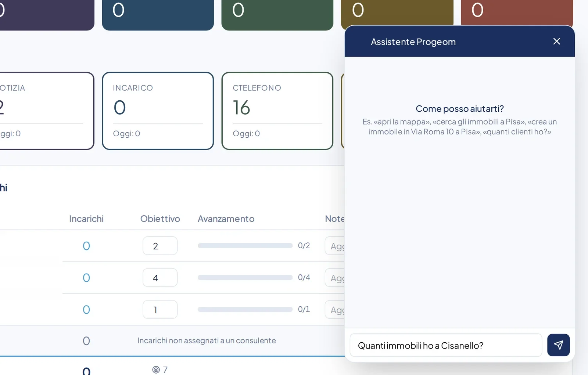Click the notes field in the 0/4 row
This screenshot has height=375, width=588.
pos(335,278)
